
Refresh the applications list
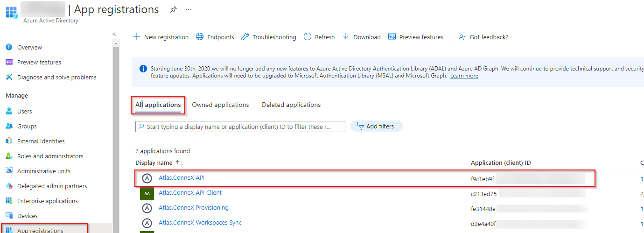pyautogui.click(x=319, y=37)
